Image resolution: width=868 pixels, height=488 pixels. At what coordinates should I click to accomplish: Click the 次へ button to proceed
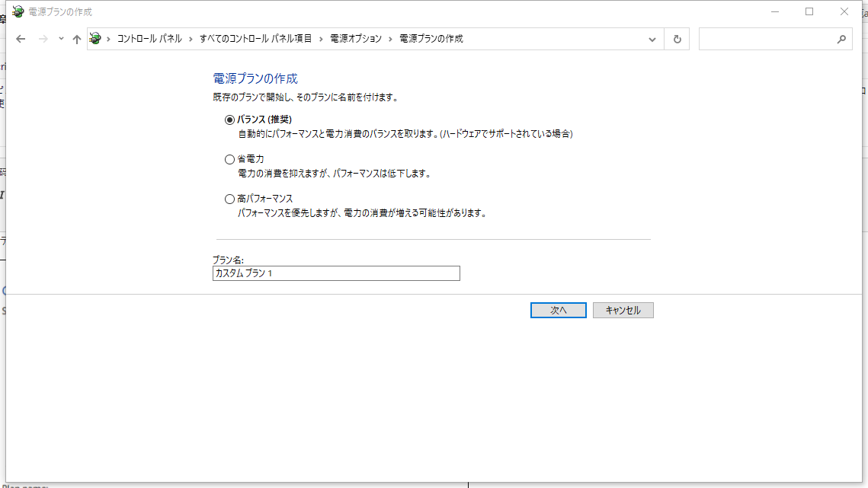point(559,310)
